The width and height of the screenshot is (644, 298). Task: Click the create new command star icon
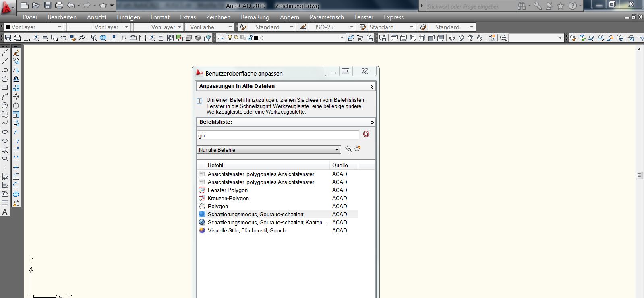click(357, 149)
